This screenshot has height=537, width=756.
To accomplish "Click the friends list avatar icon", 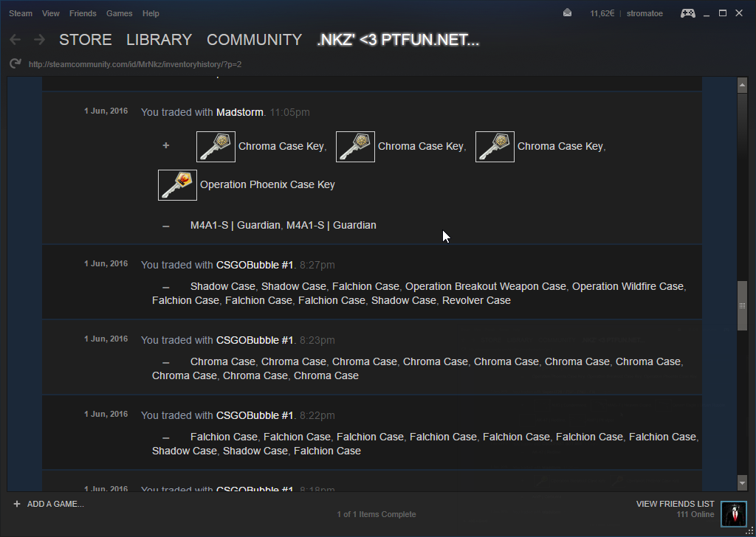I will pos(733,514).
